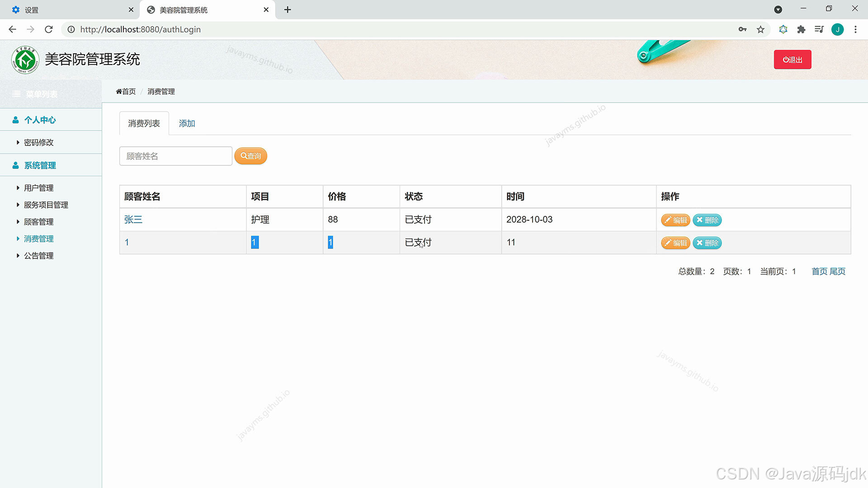Edit the 张三 consumption record
The width and height of the screenshot is (868, 488).
(675, 220)
